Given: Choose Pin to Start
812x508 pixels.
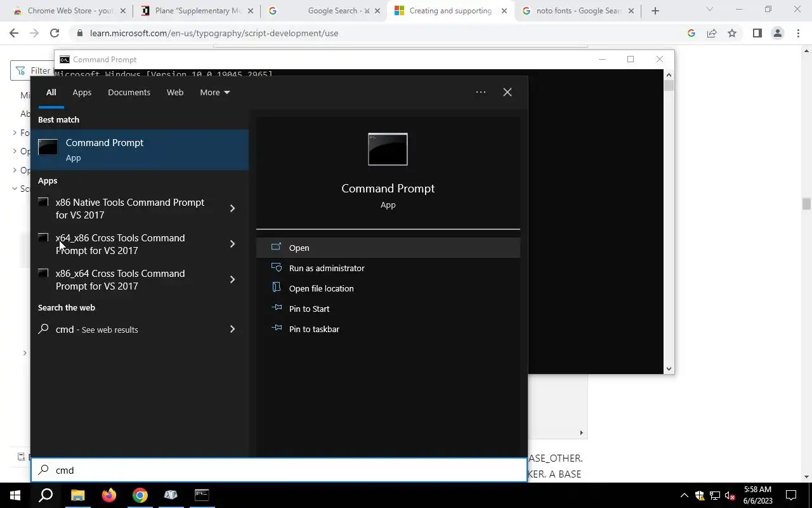Looking at the screenshot, I should pyautogui.click(x=388, y=309).
